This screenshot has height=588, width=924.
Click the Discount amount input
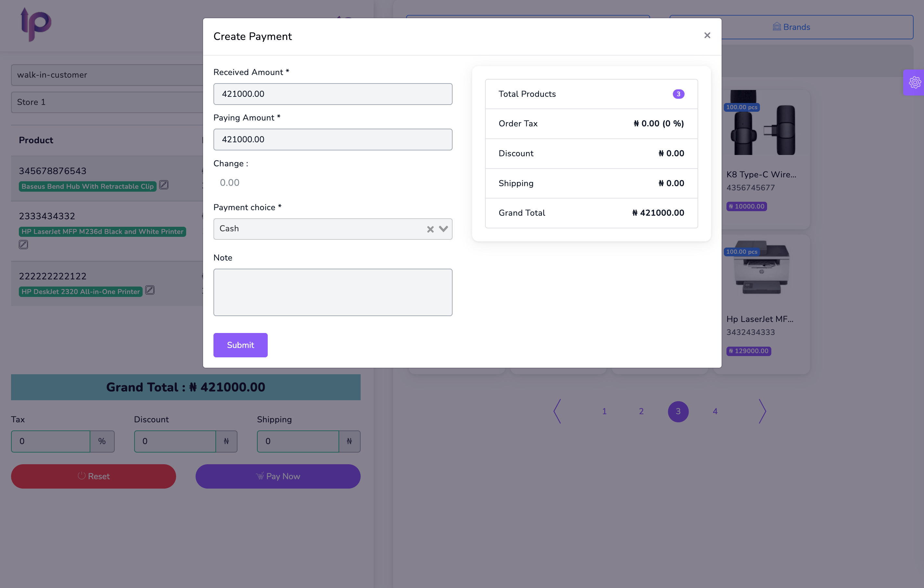[x=175, y=441]
